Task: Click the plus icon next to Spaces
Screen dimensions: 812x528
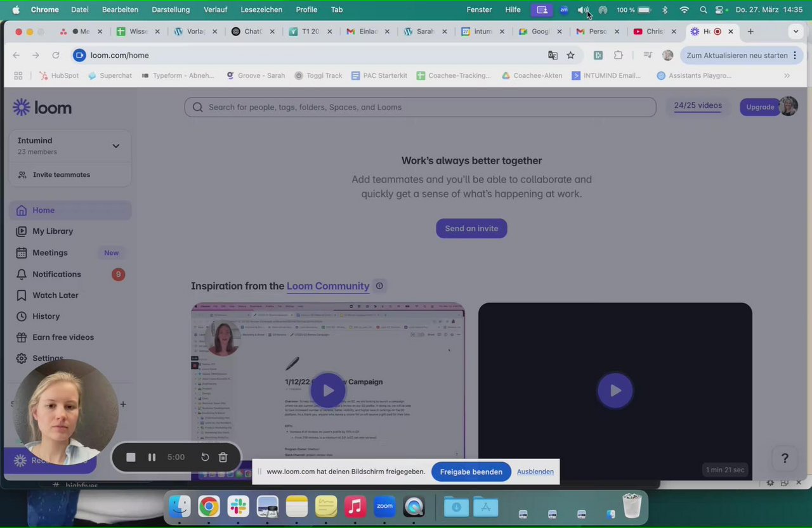Action: pos(123,404)
